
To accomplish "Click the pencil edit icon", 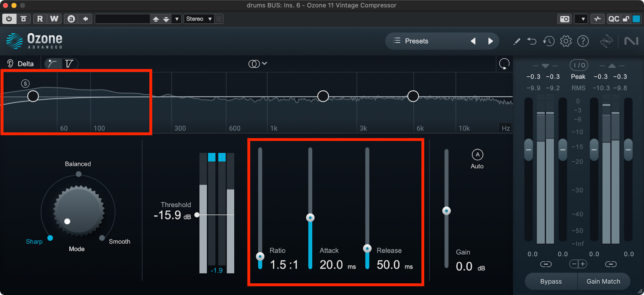I will pyautogui.click(x=517, y=41).
